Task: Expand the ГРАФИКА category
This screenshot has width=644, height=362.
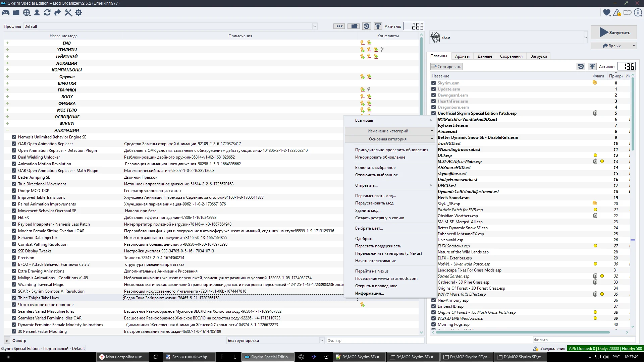Action: click(x=7, y=90)
